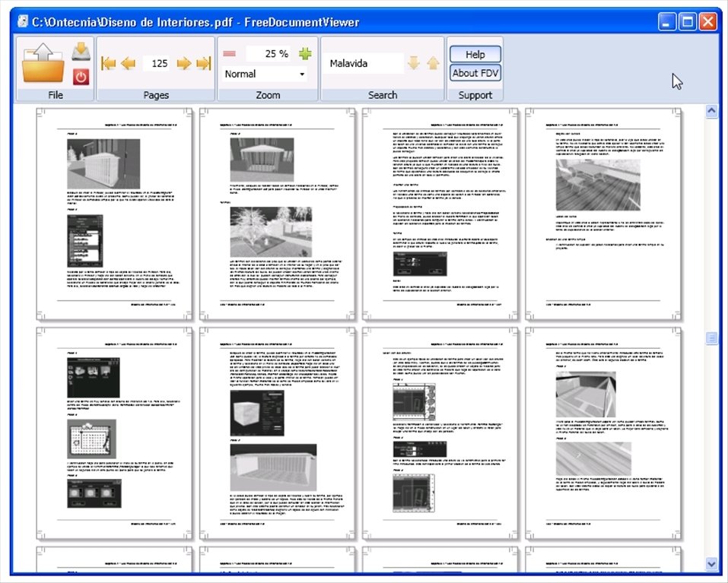Viewport: 728px width, 583px height.
Task: Click the Zoom group label
Action: pos(268,95)
